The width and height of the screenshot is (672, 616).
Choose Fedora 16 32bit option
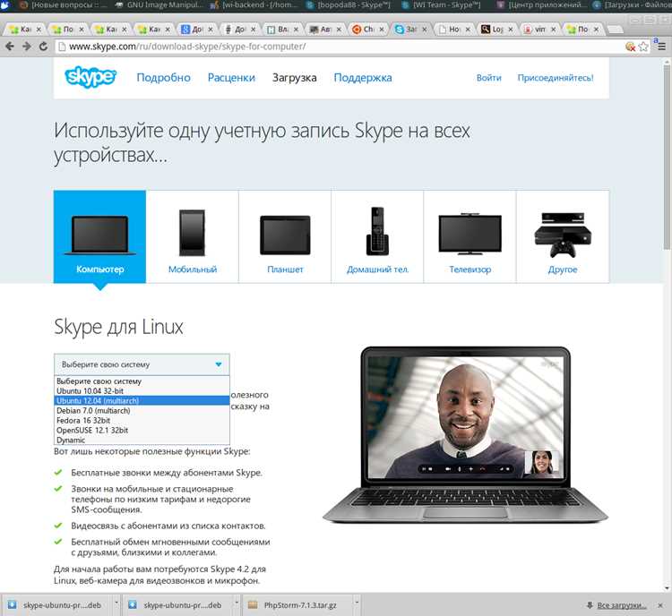pyautogui.click(x=142, y=420)
